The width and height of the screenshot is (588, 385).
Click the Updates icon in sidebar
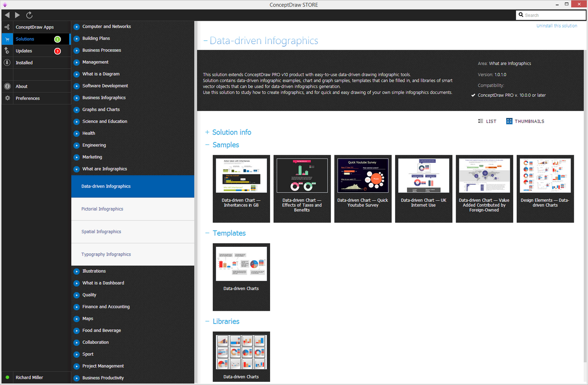coord(7,51)
